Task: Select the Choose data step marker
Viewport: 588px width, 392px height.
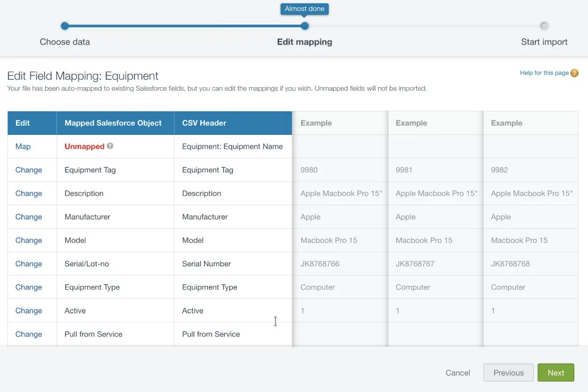Action: pos(65,26)
